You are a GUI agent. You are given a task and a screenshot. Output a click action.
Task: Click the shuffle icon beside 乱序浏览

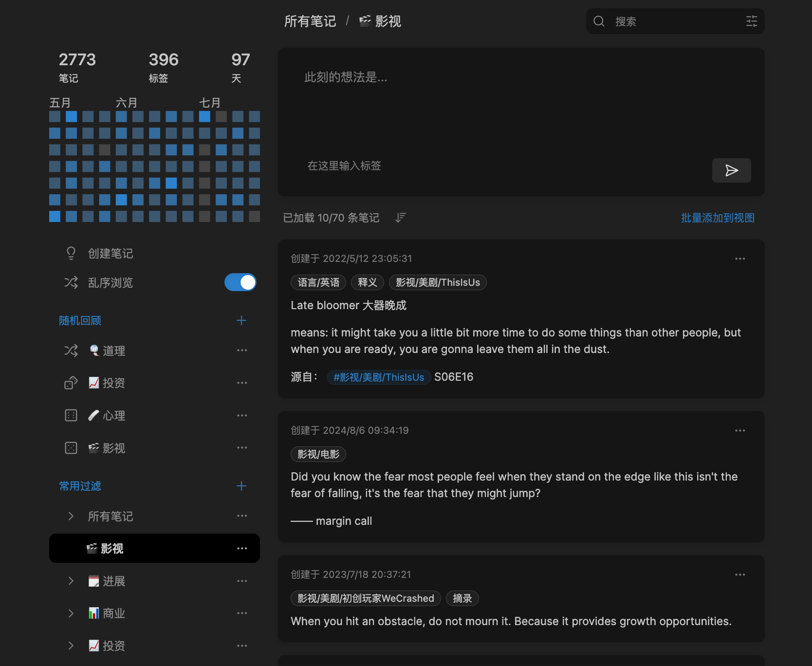tap(71, 282)
